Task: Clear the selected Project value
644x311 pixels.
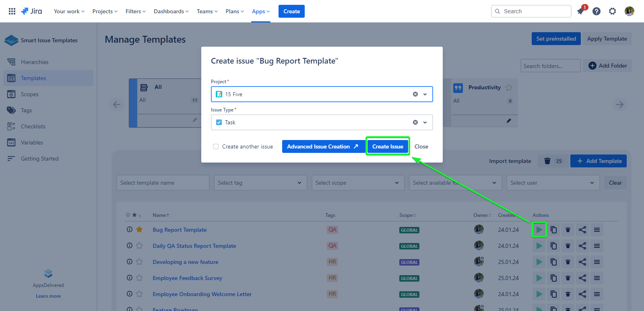Action: 415,94
